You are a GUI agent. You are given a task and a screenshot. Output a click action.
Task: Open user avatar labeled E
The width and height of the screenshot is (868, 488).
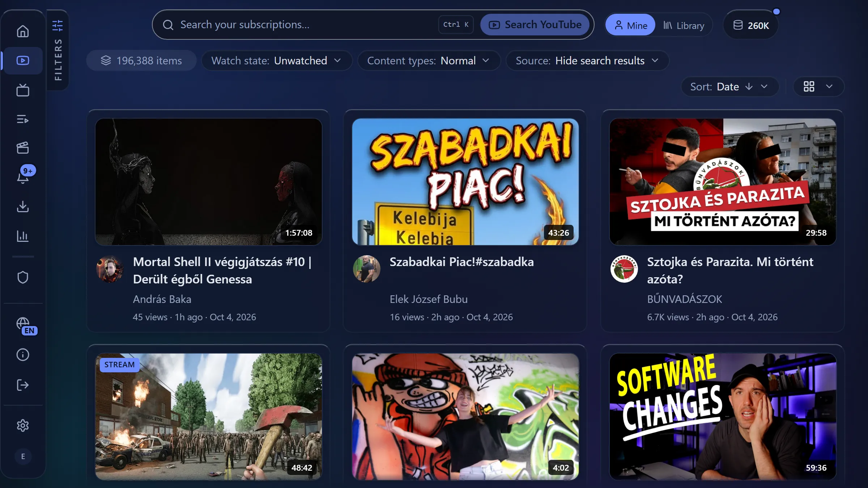click(23, 456)
